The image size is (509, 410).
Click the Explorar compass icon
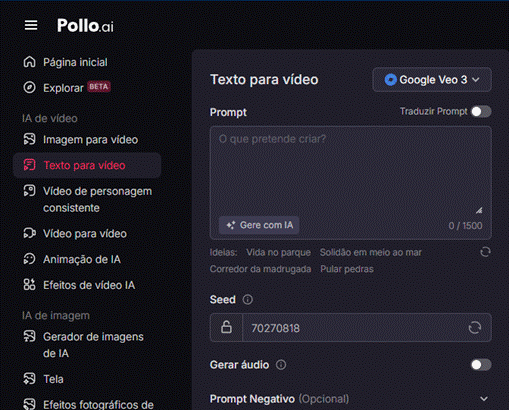click(x=29, y=88)
